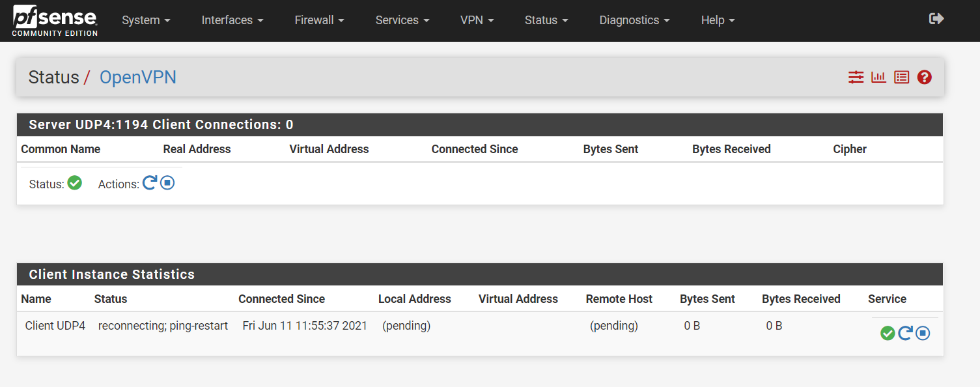Restart the OpenVPN server service icon

[x=150, y=183]
